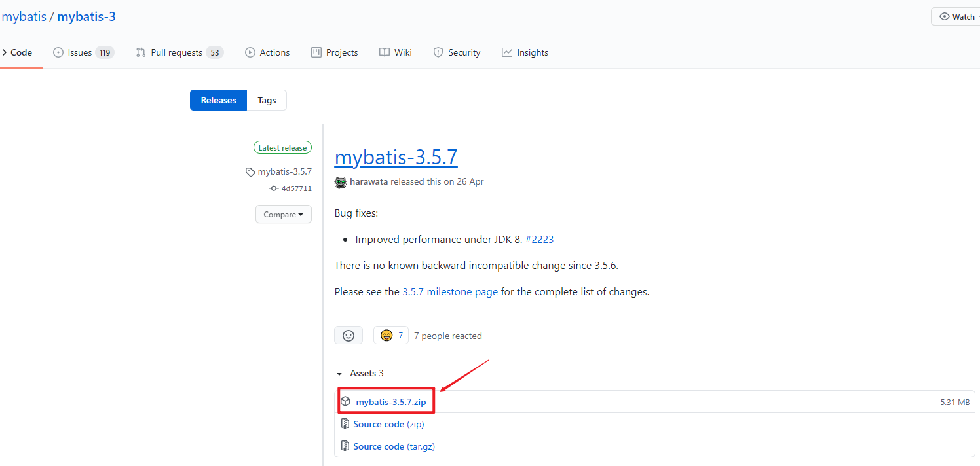The width and height of the screenshot is (980, 466).
Task: Click the Issues count badge 119
Action: coord(105,52)
